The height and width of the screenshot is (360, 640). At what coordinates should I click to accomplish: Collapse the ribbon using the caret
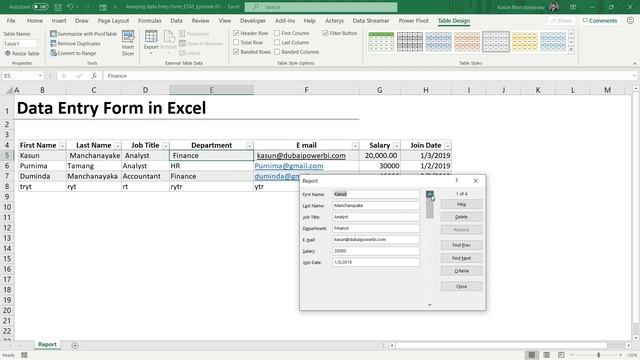click(635, 64)
